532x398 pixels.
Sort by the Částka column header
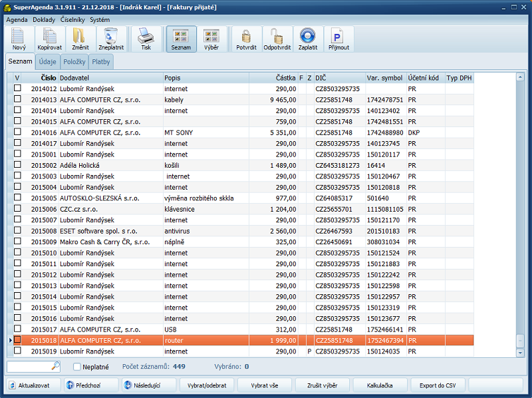click(273, 78)
